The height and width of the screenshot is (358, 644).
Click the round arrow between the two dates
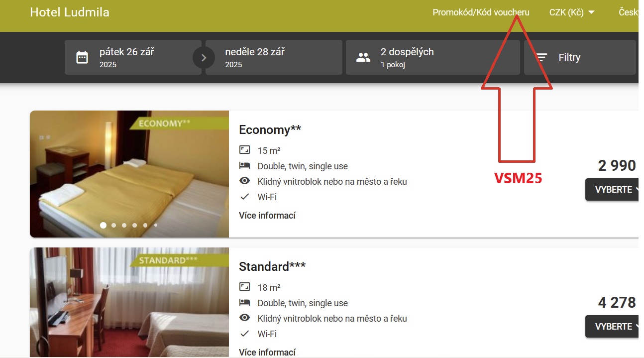(204, 58)
